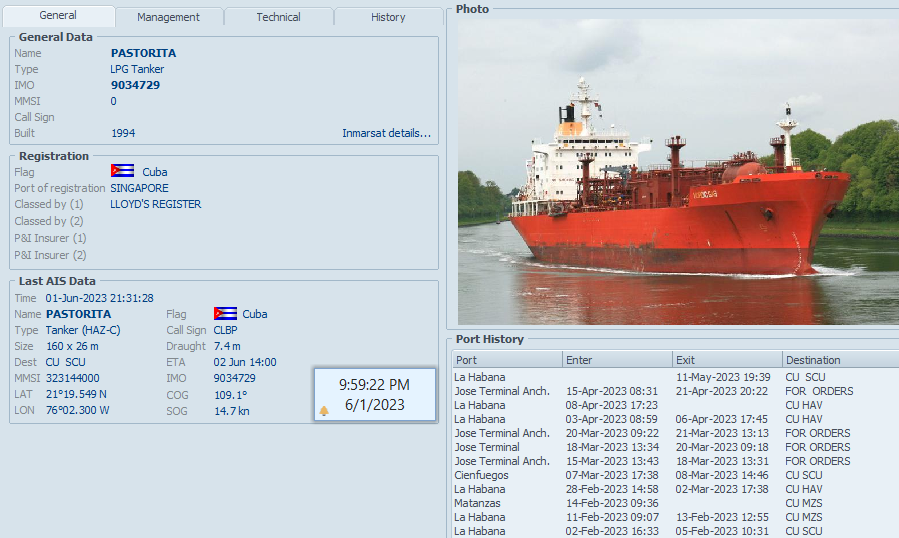Click the MMSI value 0 in General Data
This screenshot has width=899, height=538.
pos(114,101)
